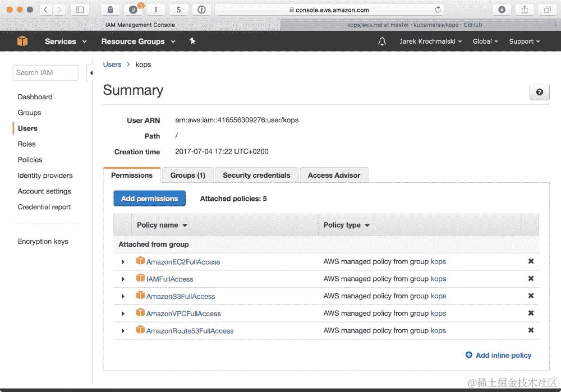Open Dashboard in IAM sidebar
Viewport: 561px width, 392px height.
point(35,97)
